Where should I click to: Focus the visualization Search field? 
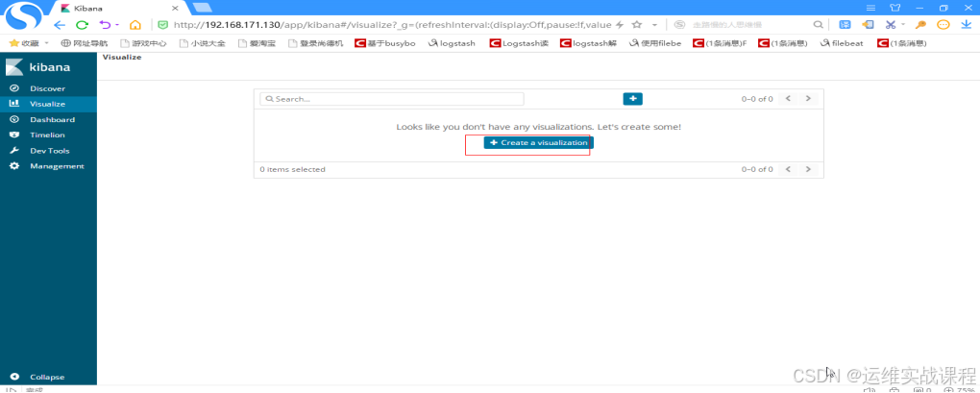[392, 99]
